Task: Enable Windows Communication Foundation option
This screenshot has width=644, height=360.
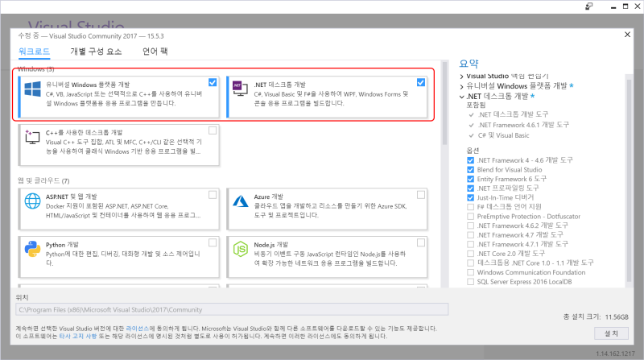Action: (471, 272)
